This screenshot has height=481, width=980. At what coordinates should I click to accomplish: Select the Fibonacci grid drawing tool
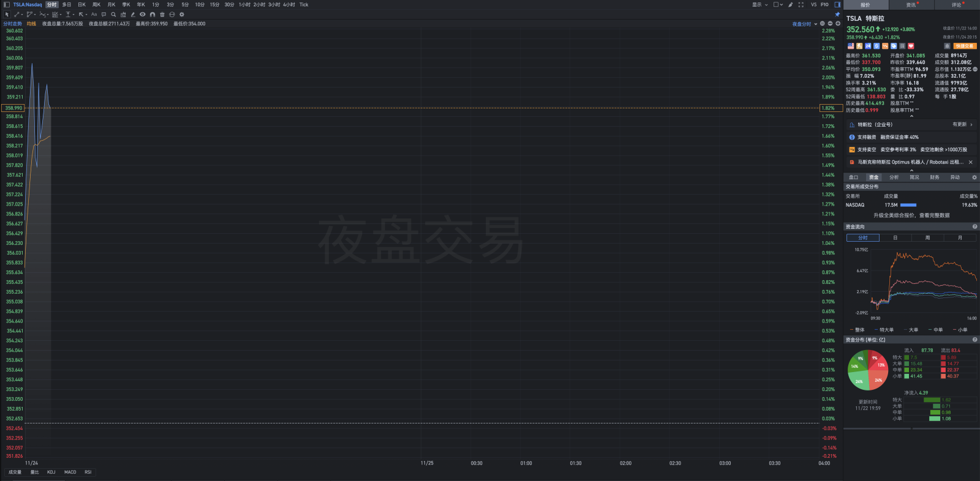pos(55,14)
